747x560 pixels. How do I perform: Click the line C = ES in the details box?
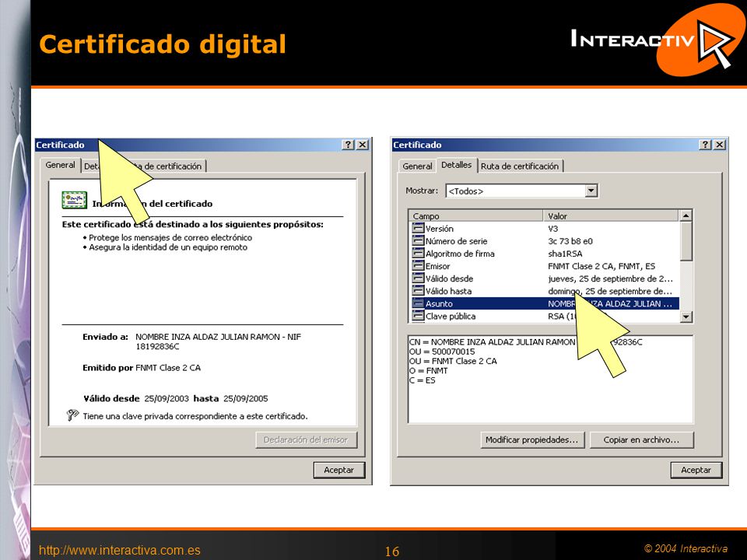(x=422, y=380)
